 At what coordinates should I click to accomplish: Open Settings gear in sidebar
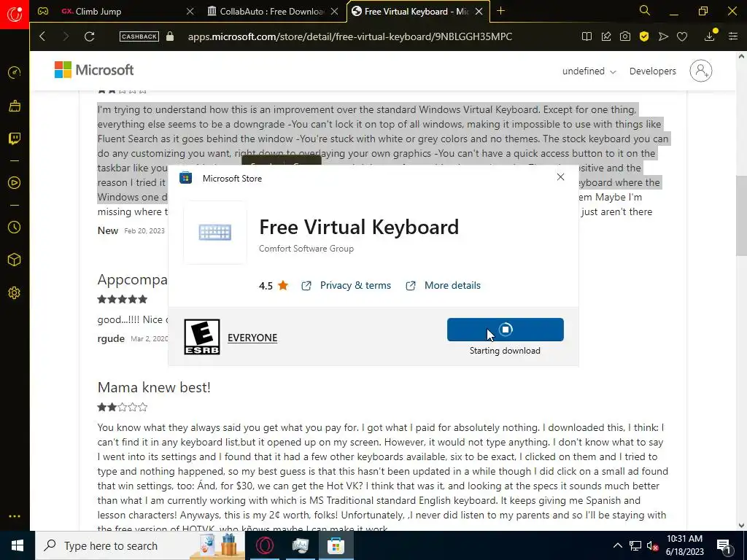click(15, 293)
